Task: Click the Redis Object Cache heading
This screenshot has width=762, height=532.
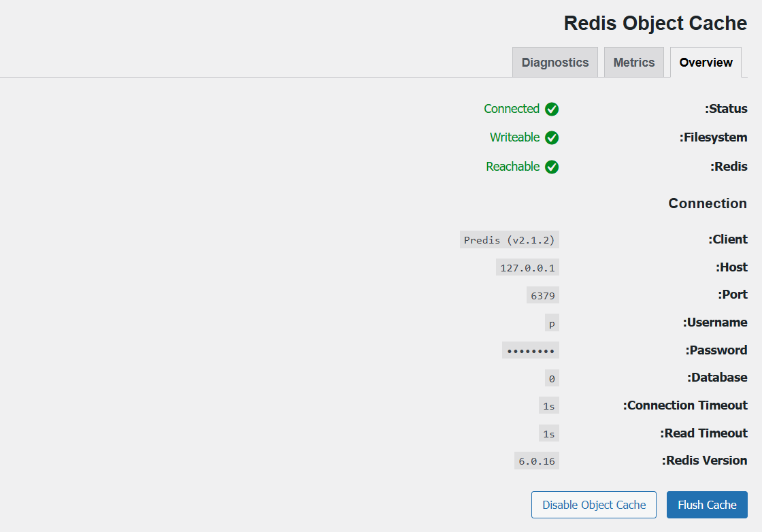Action: (x=655, y=23)
